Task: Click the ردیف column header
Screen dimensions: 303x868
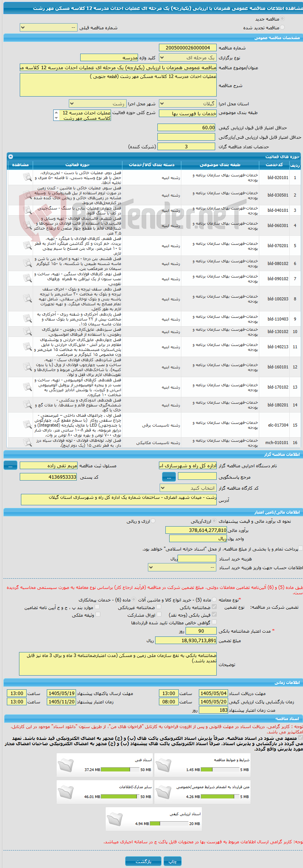Action: (295, 165)
